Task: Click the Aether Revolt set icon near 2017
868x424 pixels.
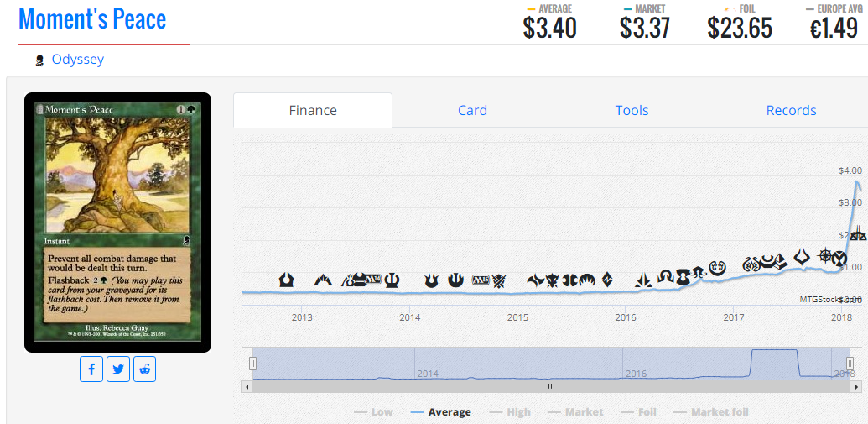Action: (751, 264)
